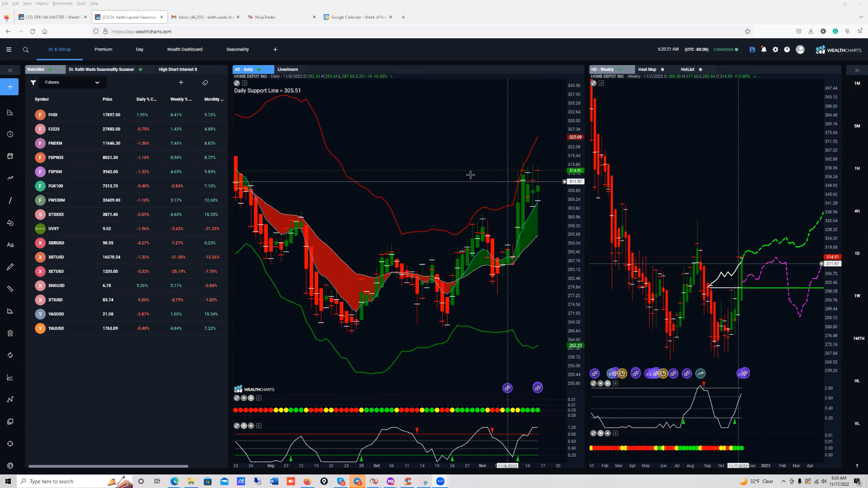The height and width of the screenshot is (488, 868).
Task: Move daily oscillator pane down arrow
Action: [x=244, y=426]
